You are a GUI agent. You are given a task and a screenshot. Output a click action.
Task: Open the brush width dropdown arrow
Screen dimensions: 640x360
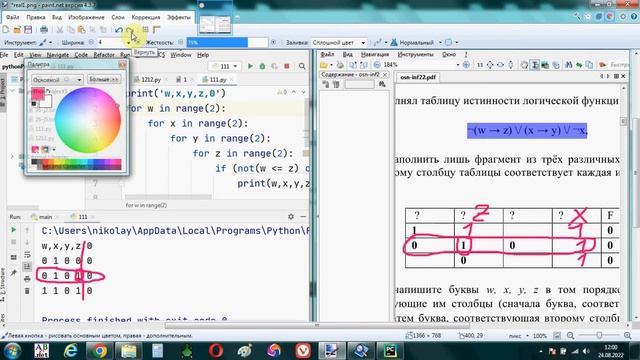tap(129, 42)
